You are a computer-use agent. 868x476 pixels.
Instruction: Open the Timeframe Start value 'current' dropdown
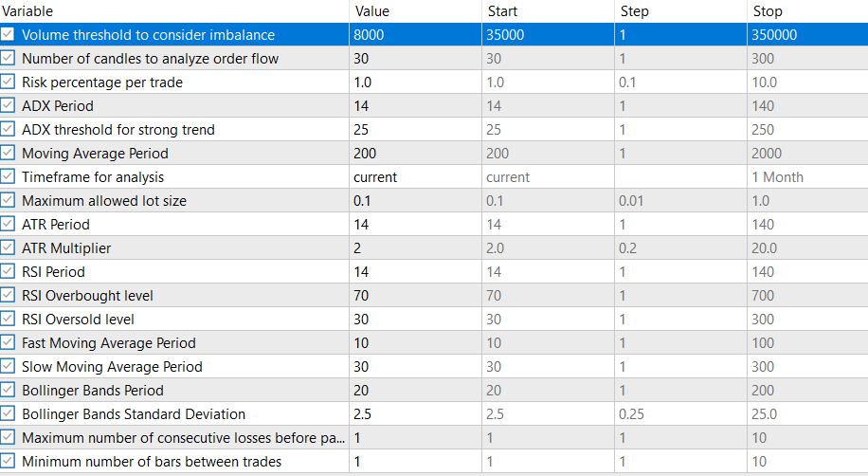pos(548,176)
